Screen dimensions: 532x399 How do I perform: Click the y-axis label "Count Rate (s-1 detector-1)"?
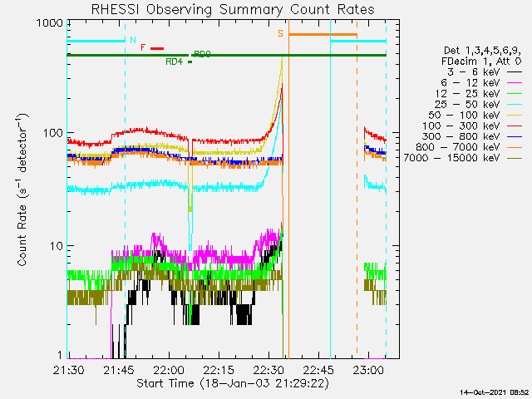tap(21, 190)
